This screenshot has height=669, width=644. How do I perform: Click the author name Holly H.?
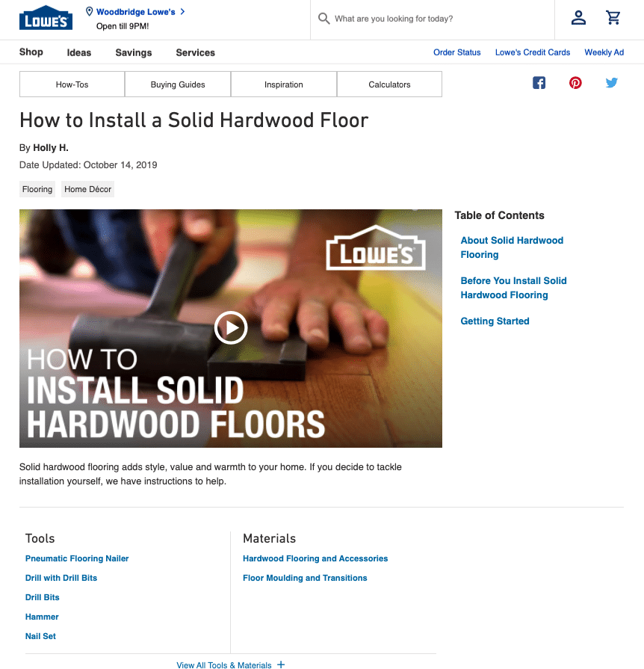(51, 147)
